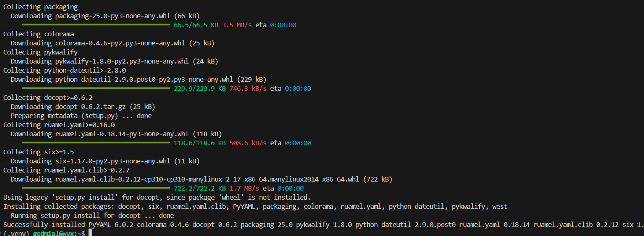Click 'Collecting docopt>=0.6.2' line
Screen dimensions: 644x236
click(48, 98)
